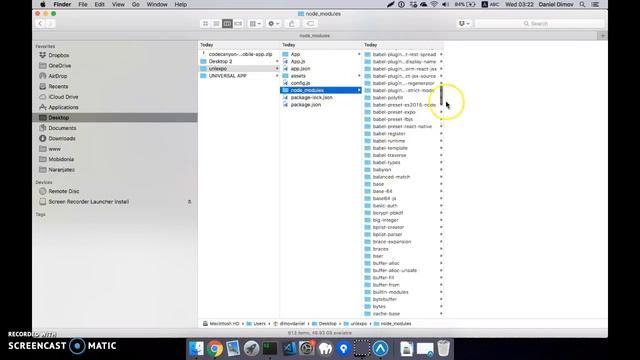Click uniexpo in the path bar
This screenshot has height=360, width=640.
355,324
